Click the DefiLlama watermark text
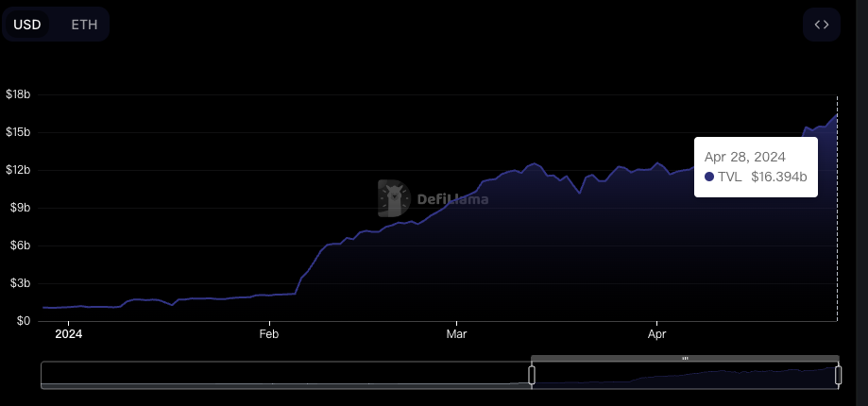 pos(452,199)
